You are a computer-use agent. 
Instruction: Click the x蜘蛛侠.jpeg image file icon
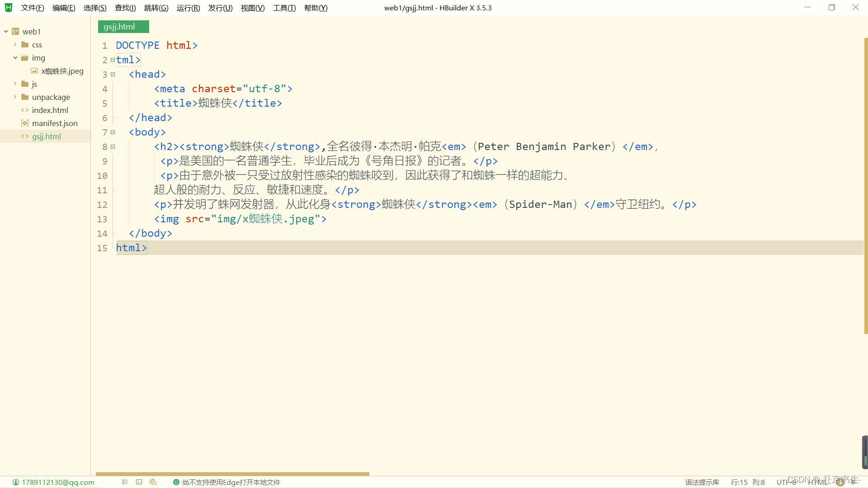point(34,71)
